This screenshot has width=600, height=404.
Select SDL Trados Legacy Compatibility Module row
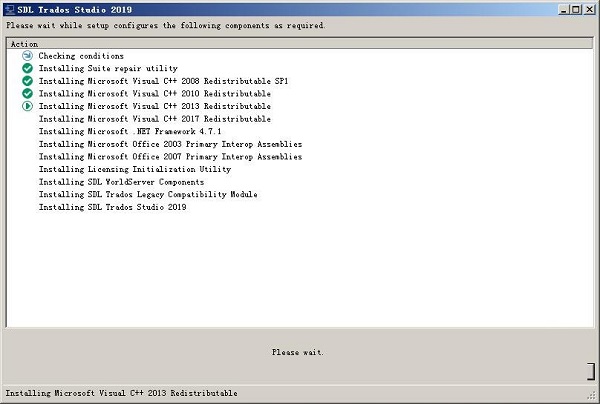[148, 194]
